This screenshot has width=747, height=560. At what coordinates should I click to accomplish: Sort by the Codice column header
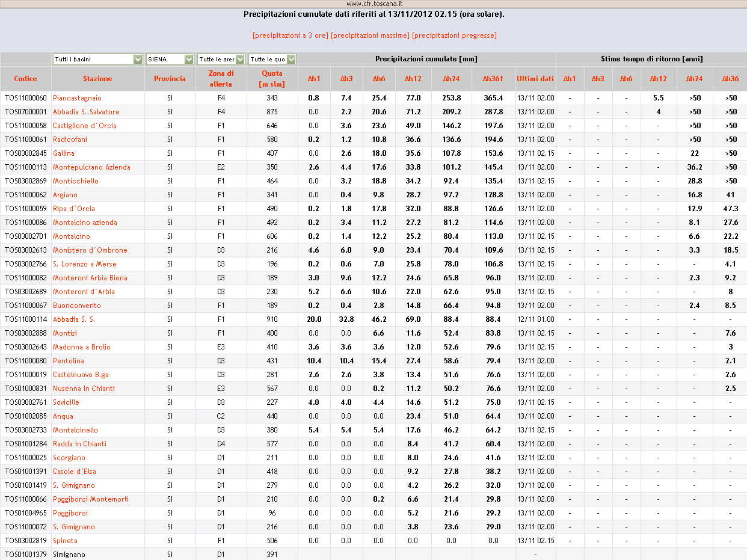(x=25, y=79)
